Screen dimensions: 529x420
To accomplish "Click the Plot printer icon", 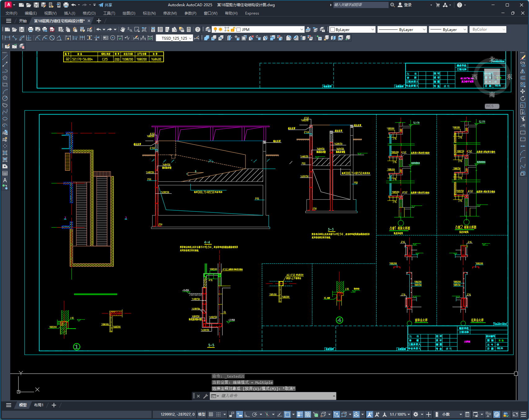I will [30, 29].
